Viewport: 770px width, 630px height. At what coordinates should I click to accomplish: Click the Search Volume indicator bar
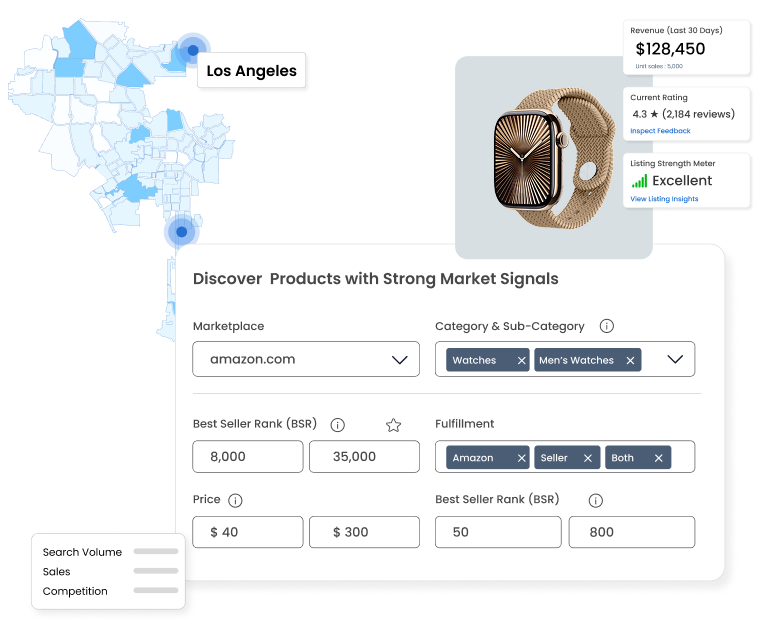[155, 551]
